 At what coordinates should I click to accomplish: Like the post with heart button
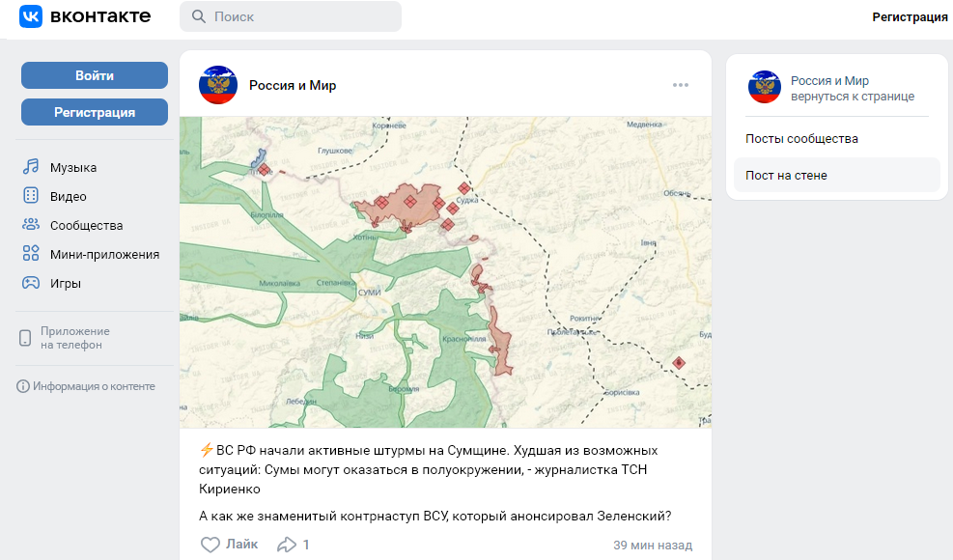[x=210, y=545]
